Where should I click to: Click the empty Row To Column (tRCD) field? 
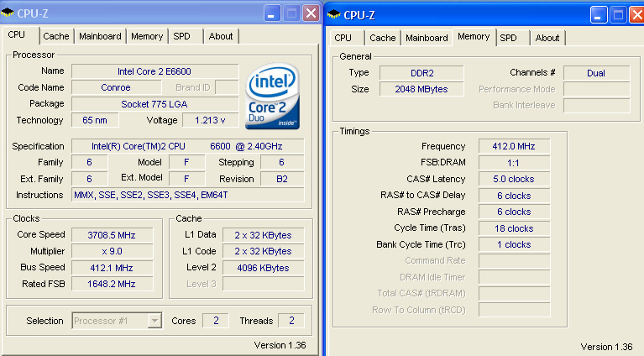point(514,310)
